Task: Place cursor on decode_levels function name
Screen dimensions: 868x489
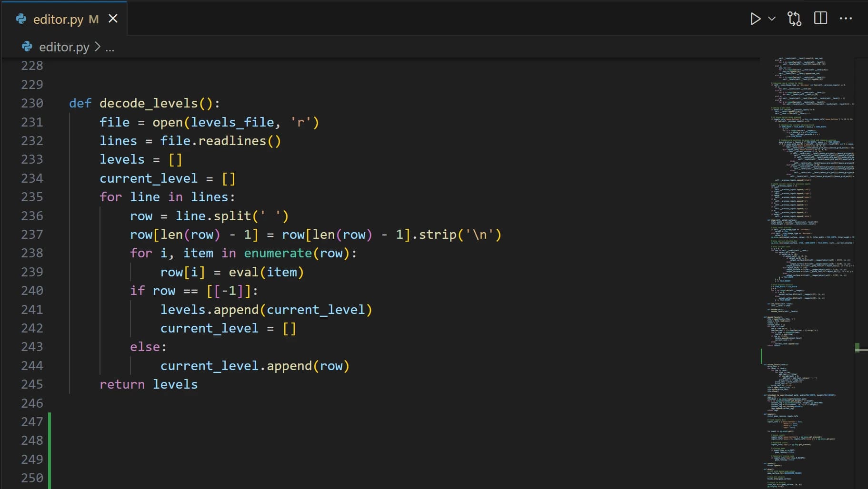Action: pos(148,103)
